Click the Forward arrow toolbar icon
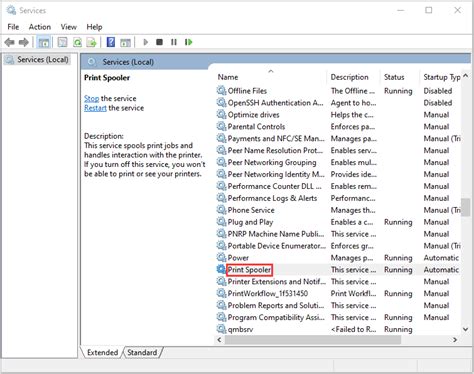Screen dimensions: 474x374 click(24, 42)
